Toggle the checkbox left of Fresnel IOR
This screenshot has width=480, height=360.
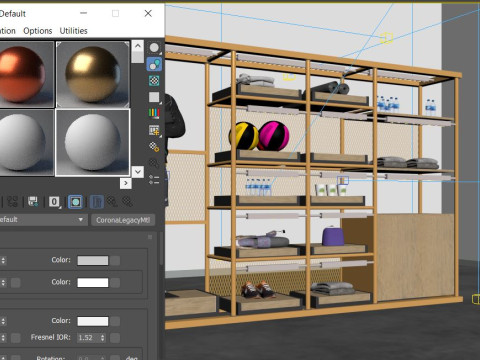point(16,338)
